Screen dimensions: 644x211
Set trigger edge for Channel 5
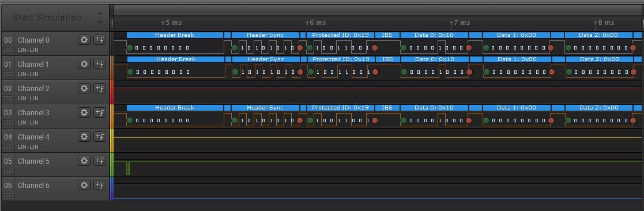coord(100,161)
